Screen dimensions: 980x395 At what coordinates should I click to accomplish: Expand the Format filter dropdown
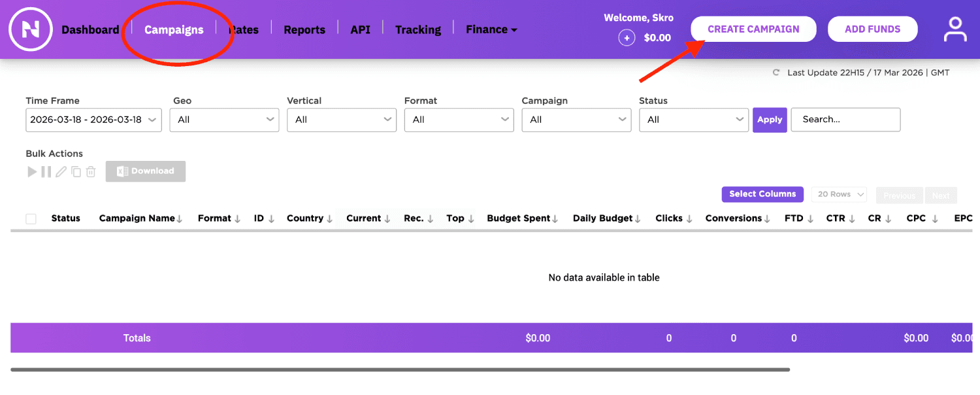pos(459,120)
